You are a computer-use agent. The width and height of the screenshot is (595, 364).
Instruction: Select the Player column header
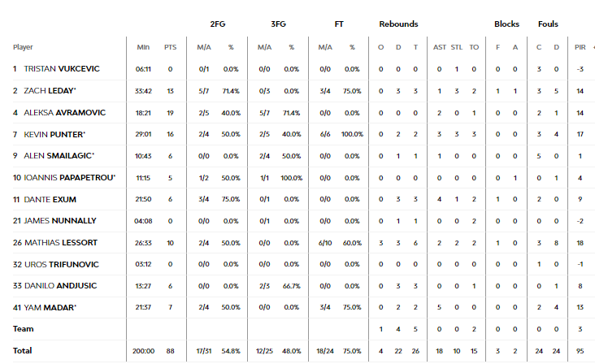point(23,47)
